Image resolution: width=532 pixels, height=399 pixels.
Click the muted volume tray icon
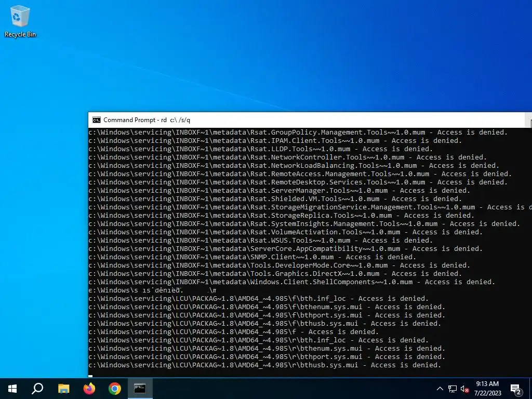point(465,389)
